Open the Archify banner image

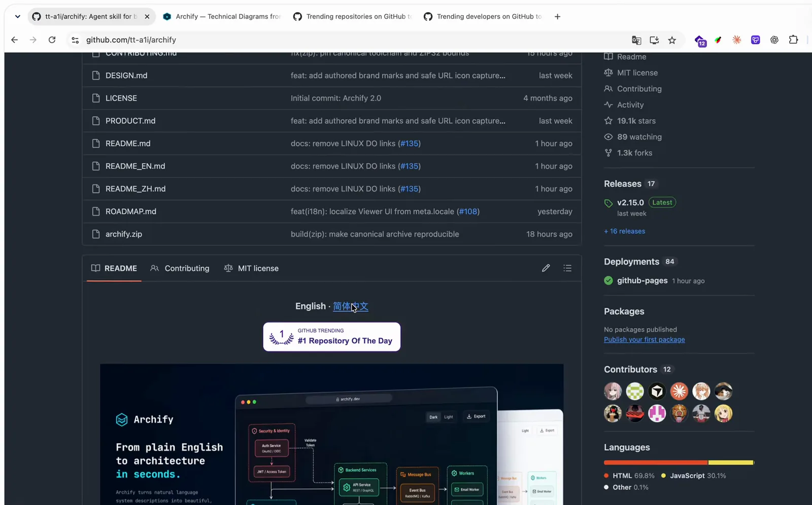[x=331, y=434]
